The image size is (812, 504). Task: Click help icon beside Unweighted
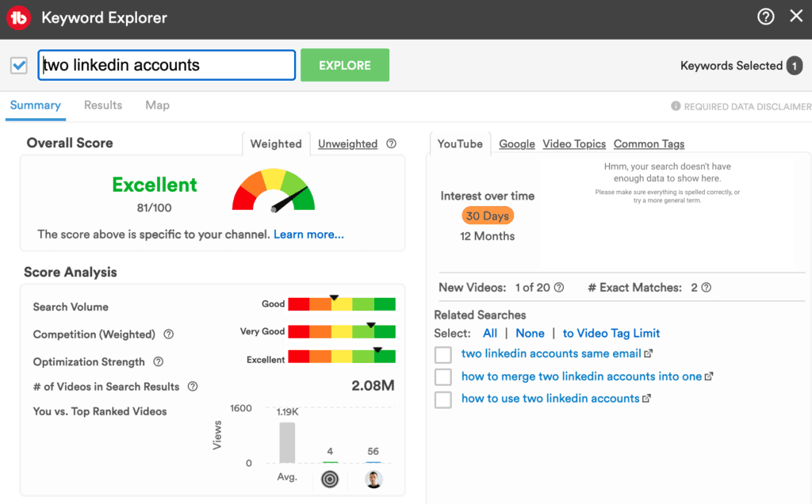pos(392,144)
